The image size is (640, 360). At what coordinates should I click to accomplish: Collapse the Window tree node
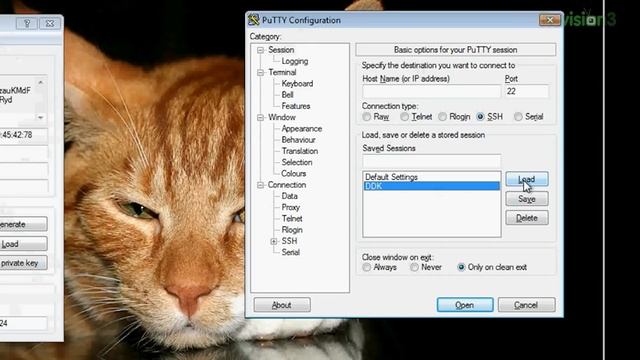pyautogui.click(x=260, y=118)
